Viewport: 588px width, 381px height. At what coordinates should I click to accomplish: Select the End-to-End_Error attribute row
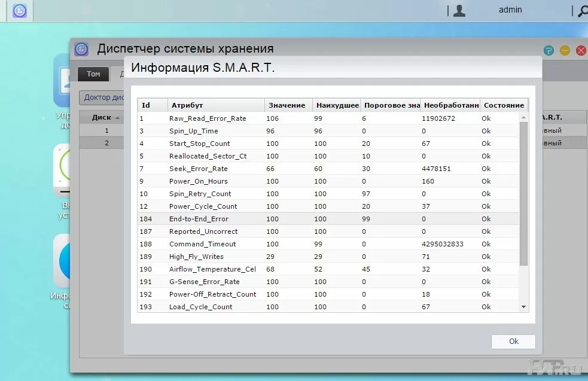pos(199,219)
